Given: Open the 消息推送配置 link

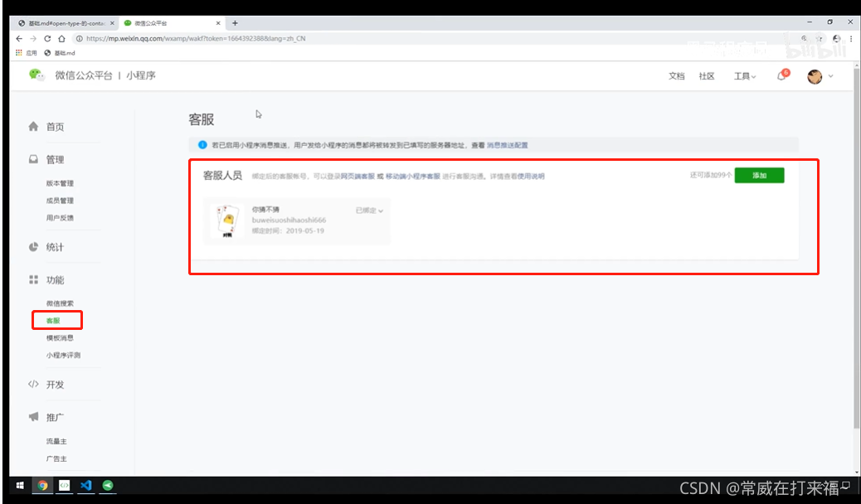Looking at the screenshot, I should pyautogui.click(x=508, y=145).
